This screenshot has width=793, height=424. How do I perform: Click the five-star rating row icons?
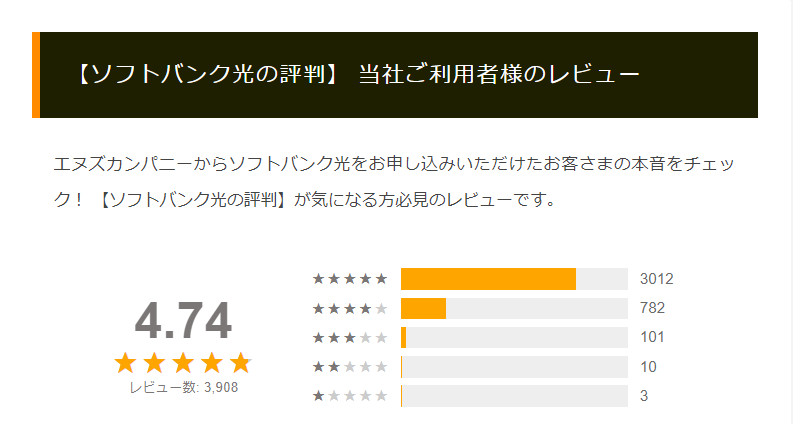click(350, 279)
